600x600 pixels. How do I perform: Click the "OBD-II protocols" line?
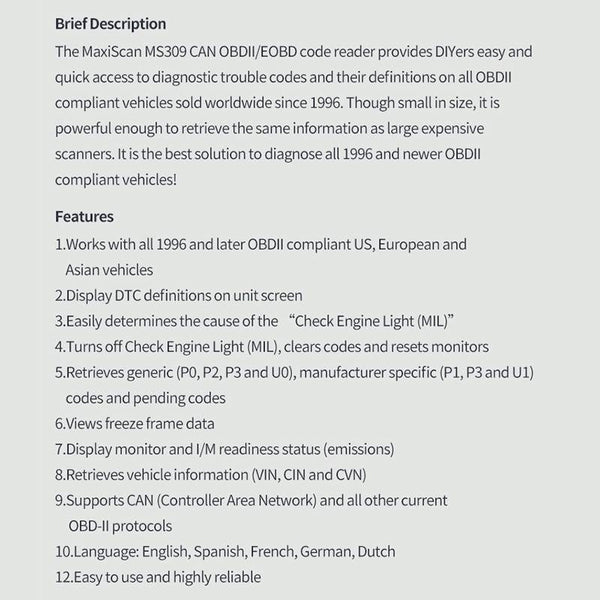(119, 525)
